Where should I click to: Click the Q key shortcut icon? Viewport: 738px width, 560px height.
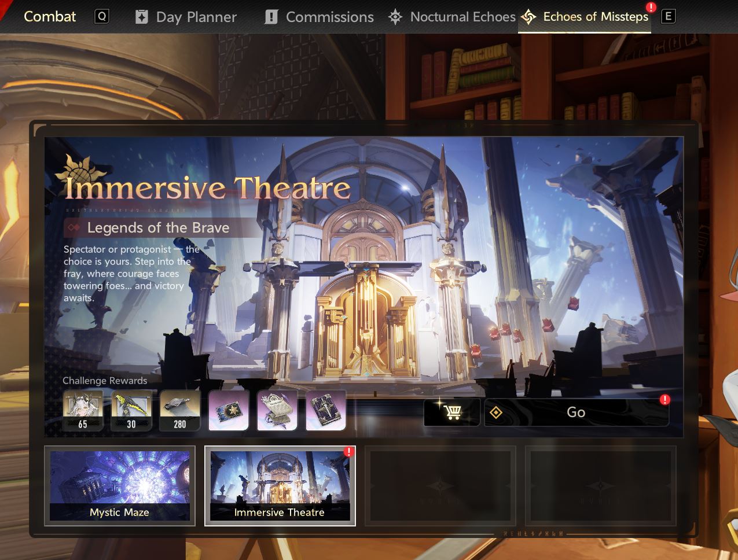(101, 17)
